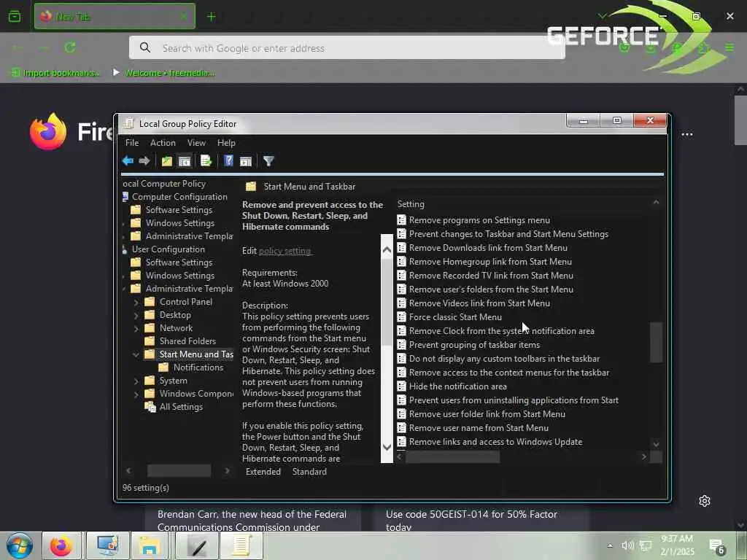The width and height of the screenshot is (747, 560).
Task: Go back with the blue arrow toolbar icon
Action: 128,161
